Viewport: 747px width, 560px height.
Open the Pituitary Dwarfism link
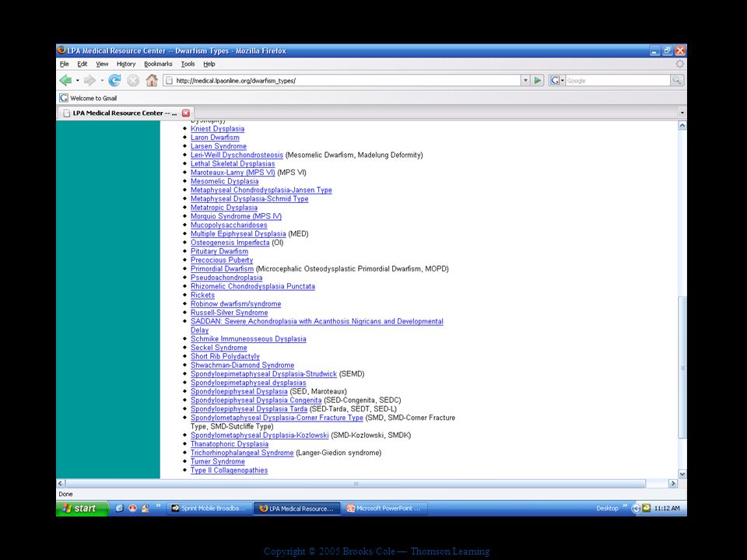[219, 251]
